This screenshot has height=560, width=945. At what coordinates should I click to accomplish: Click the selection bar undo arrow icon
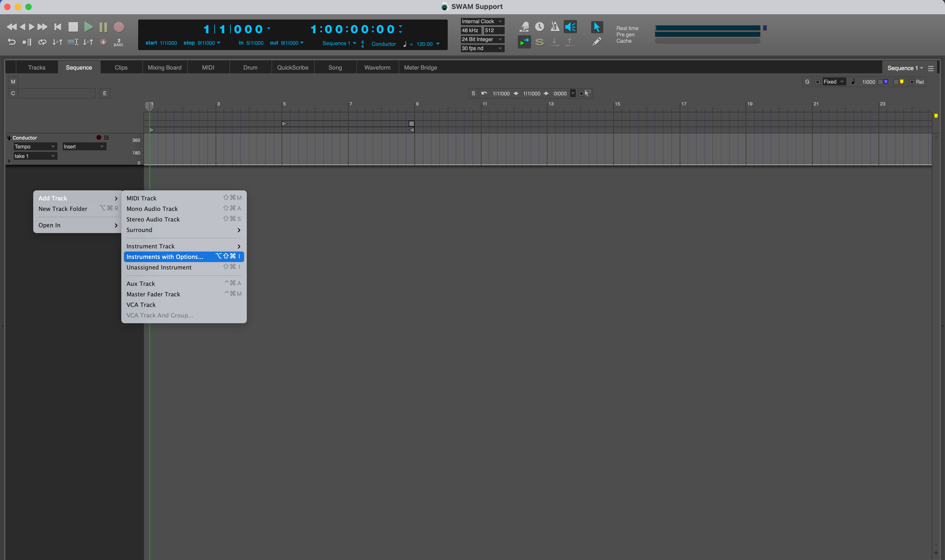click(x=484, y=93)
